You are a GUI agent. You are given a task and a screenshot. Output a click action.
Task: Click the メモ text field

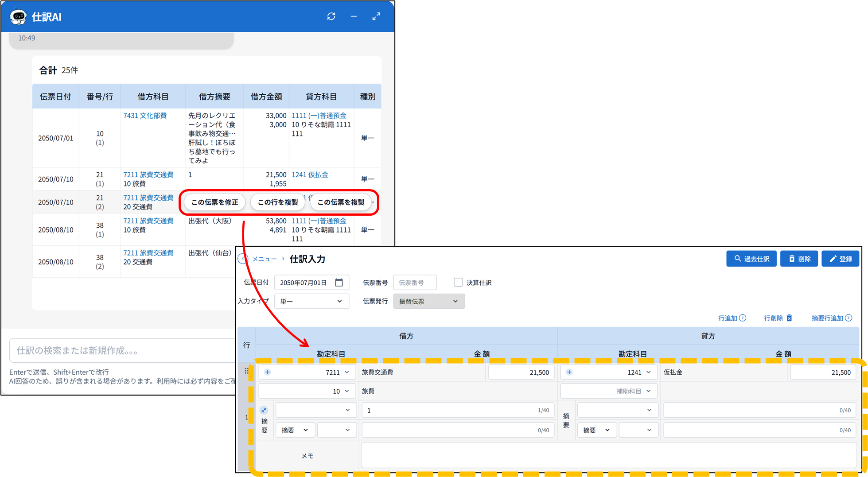coord(608,455)
